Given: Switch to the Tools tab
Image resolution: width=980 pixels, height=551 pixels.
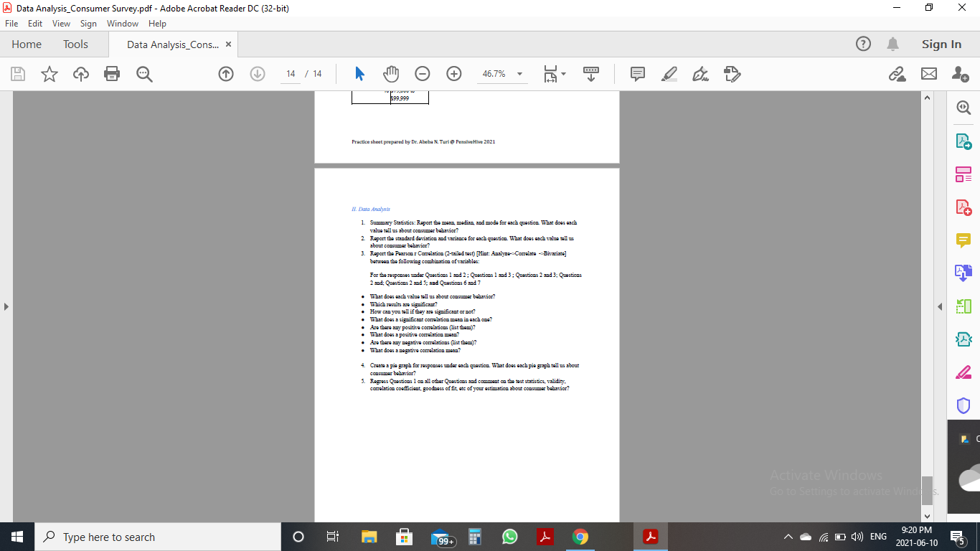Looking at the screenshot, I should click(x=75, y=44).
